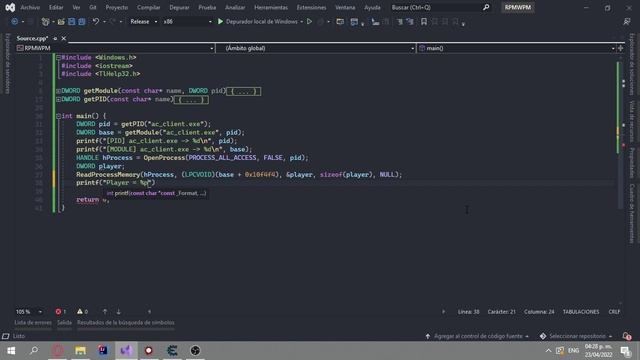640x360 pixels.
Task: Click the Visual Studio taskbar icon
Action: (x=126, y=351)
